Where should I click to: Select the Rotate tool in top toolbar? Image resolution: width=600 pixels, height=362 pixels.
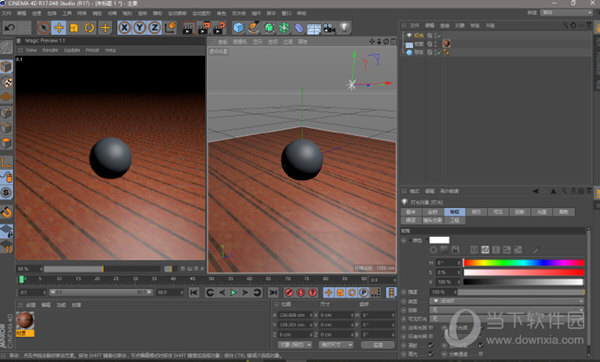(90, 28)
